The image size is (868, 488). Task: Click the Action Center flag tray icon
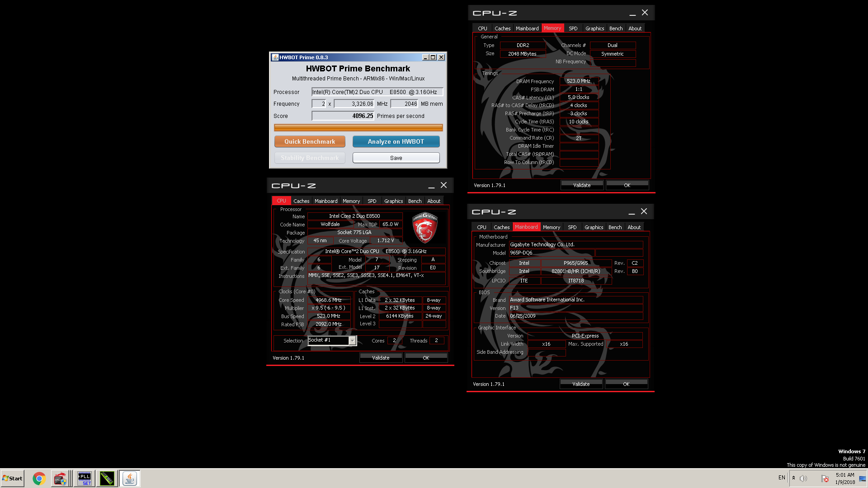(x=825, y=479)
